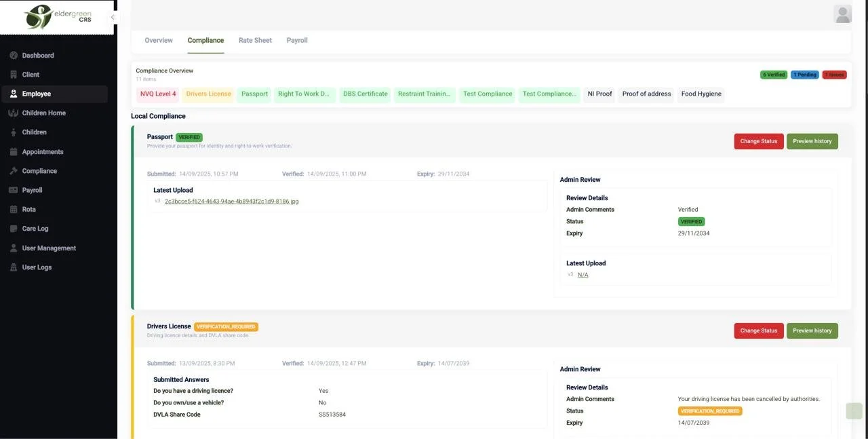Click the Client building icon

[x=14, y=75]
